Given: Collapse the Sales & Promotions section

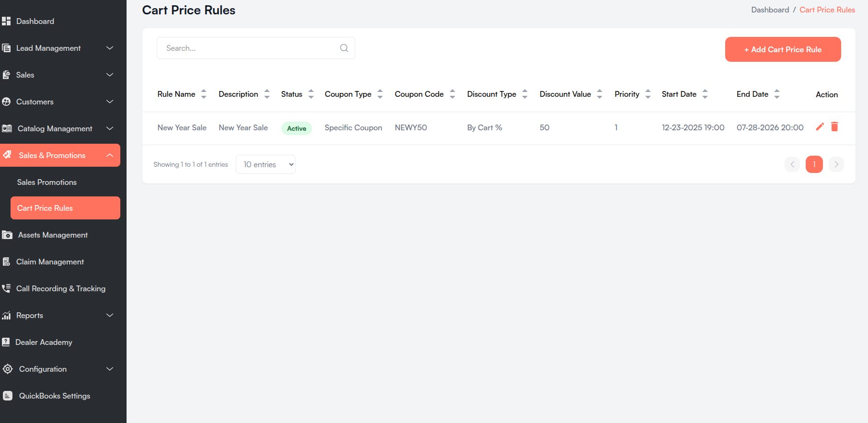Looking at the screenshot, I should coord(110,155).
